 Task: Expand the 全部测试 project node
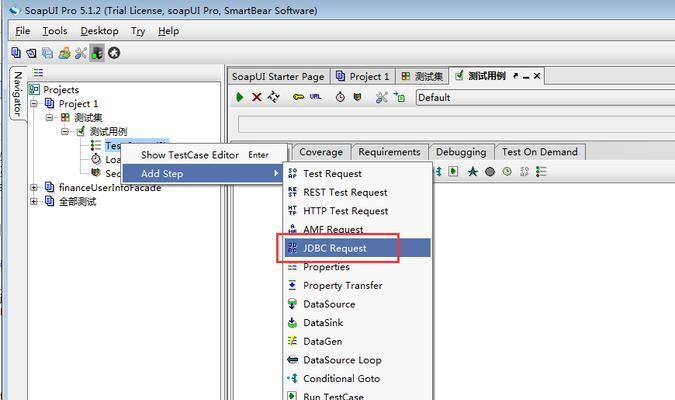(x=34, y=202)
